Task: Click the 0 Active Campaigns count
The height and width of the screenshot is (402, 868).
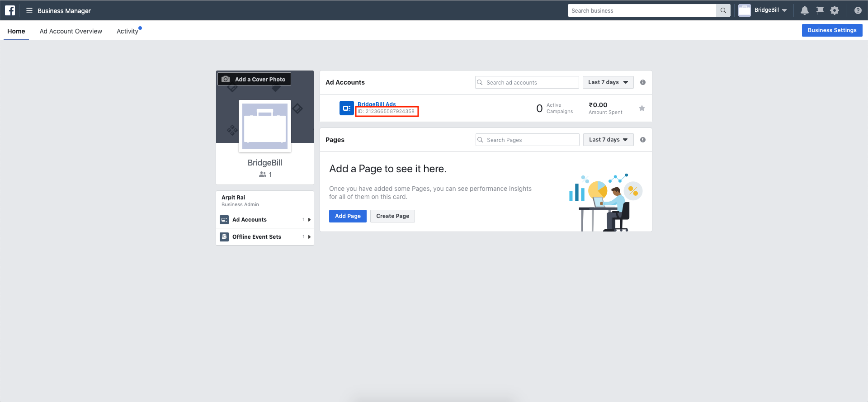Action: (x=539, y=109)
